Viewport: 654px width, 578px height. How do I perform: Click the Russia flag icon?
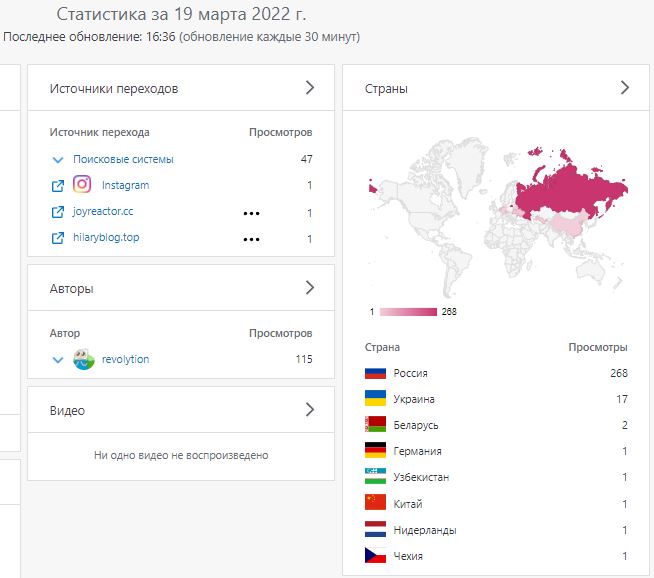376,373
